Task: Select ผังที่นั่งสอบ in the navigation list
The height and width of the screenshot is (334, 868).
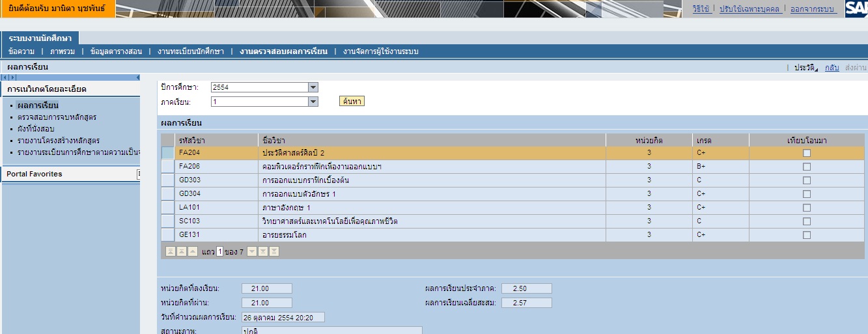Action: [36, 129]
